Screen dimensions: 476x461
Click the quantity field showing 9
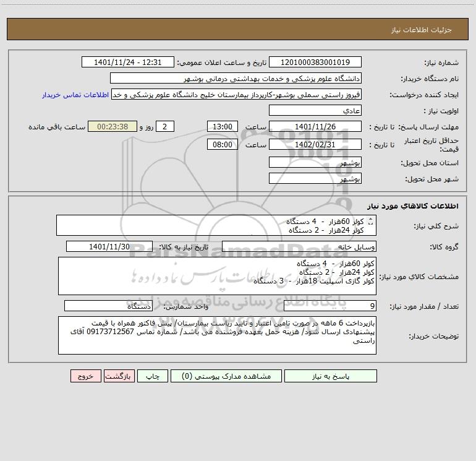click(330, 306)
